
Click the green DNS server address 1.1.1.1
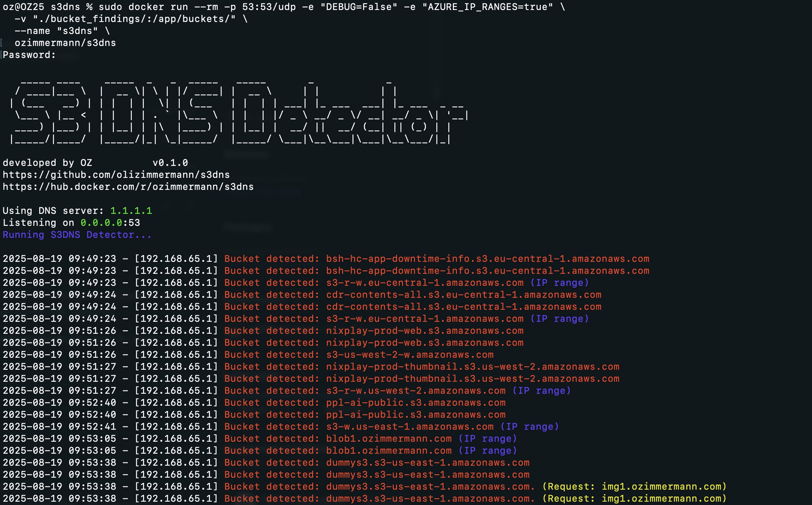[131, 211]
